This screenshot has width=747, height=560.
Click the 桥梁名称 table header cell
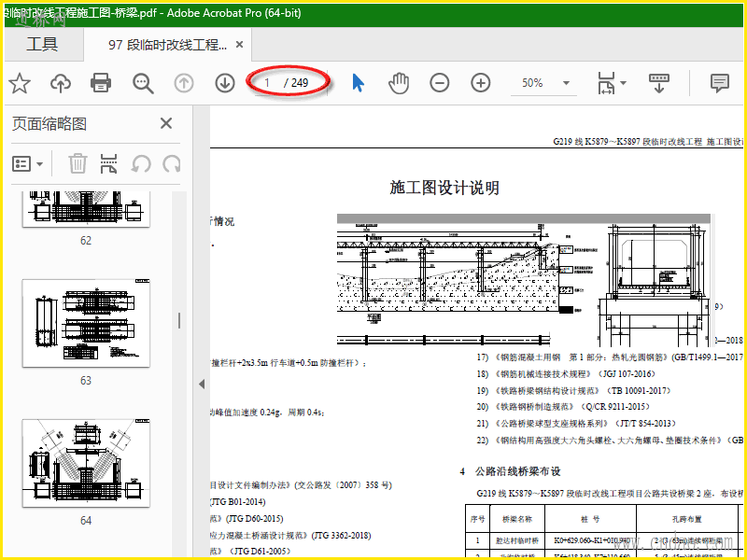click(517, 519)
